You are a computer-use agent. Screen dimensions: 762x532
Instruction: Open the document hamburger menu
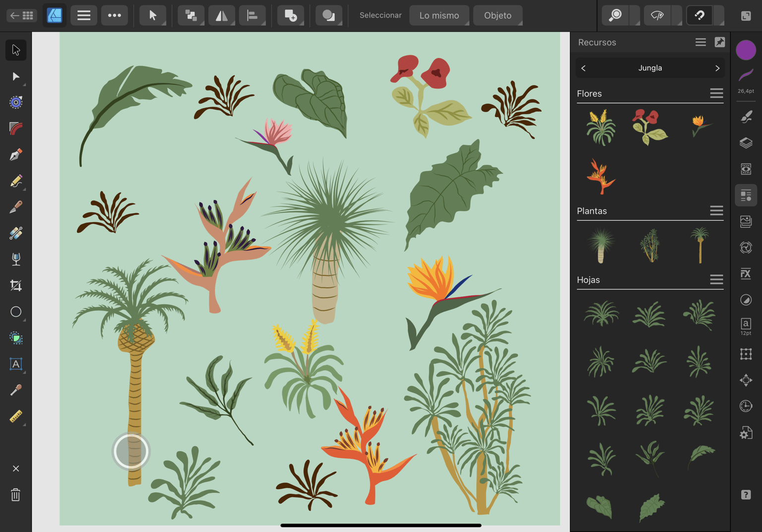[84, 15]
